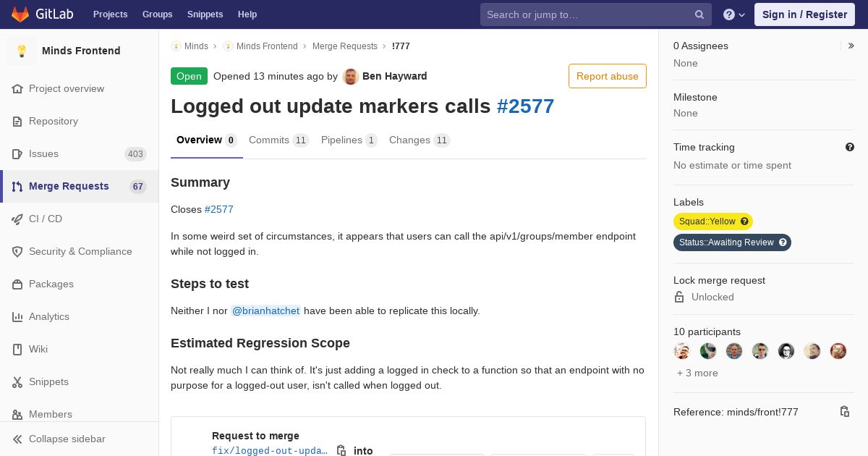Open the Groups menu in navbar
Viewport: 868px width, 456px height.
(x=157, y=14)
